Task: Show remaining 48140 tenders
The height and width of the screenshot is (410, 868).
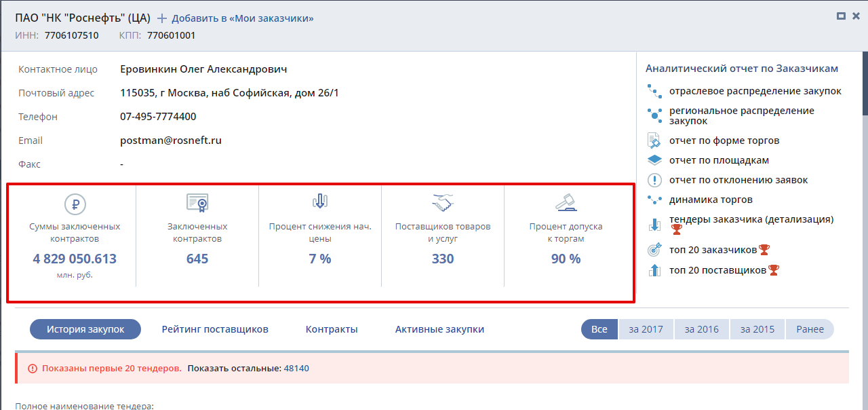Action: (x=296, y=368)
